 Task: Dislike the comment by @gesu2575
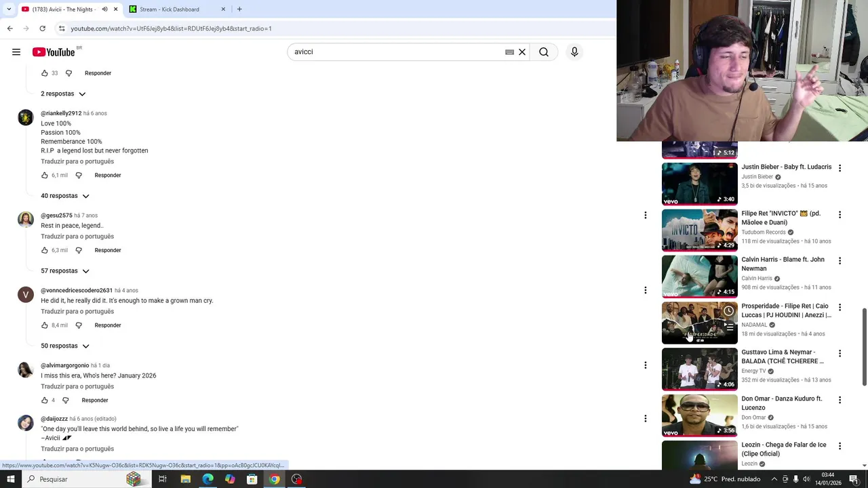79,251
